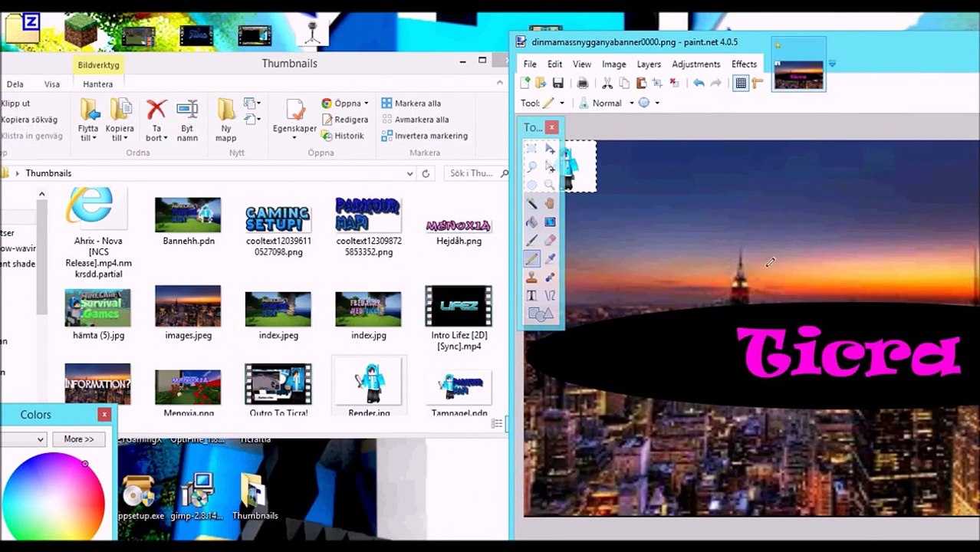Open the Explorer address bar history dropdown
980x552 pixels.
[409, 173]
